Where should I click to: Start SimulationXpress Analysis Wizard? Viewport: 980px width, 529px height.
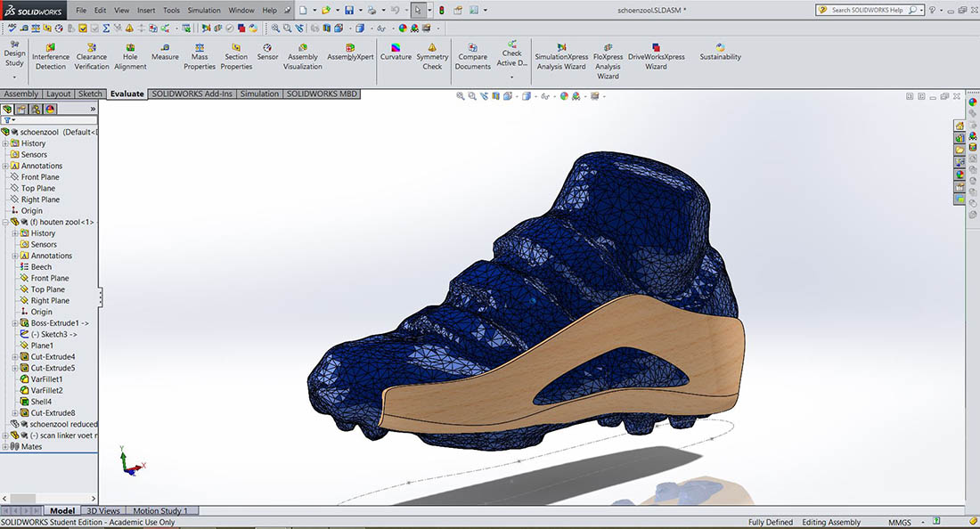(x=561, y=57)
